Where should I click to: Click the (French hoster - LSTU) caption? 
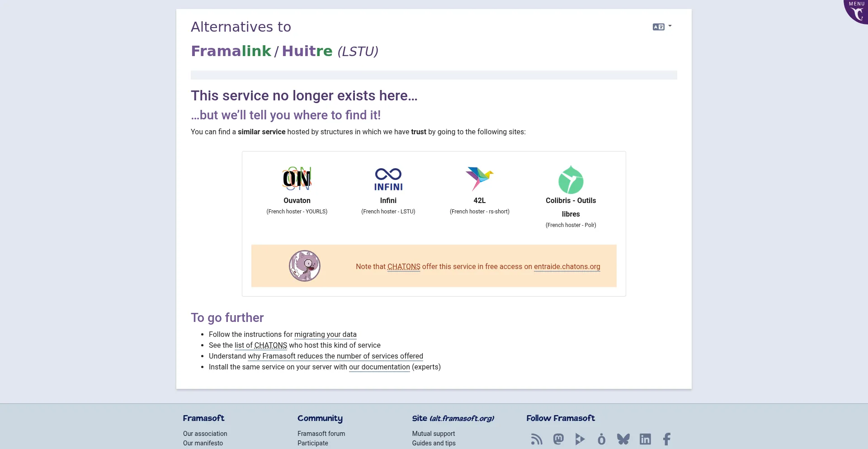click(x=388, y=212)
